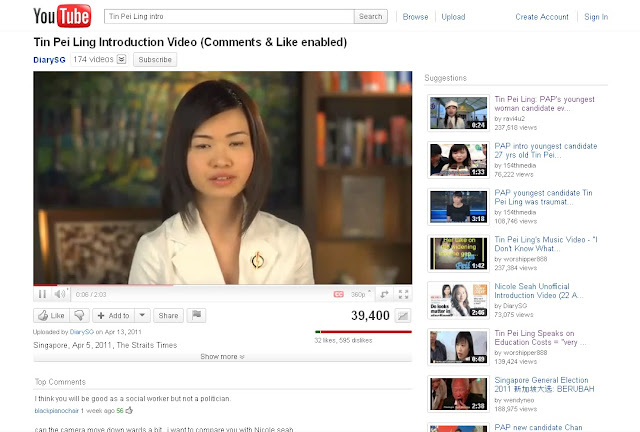Open 'PAP intro youngest candidate' title
Screen dimensions: 640x432
[546, 150]
